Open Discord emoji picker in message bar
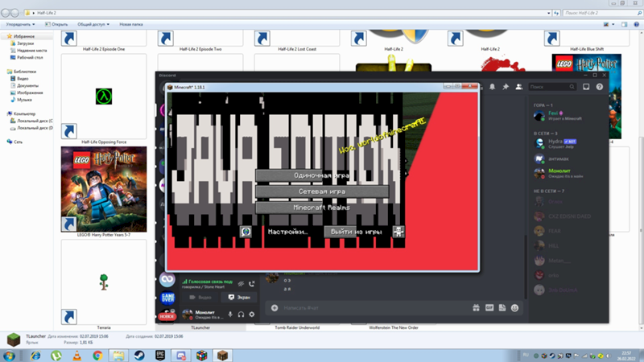The image size is (644, 362). [515, 307]
